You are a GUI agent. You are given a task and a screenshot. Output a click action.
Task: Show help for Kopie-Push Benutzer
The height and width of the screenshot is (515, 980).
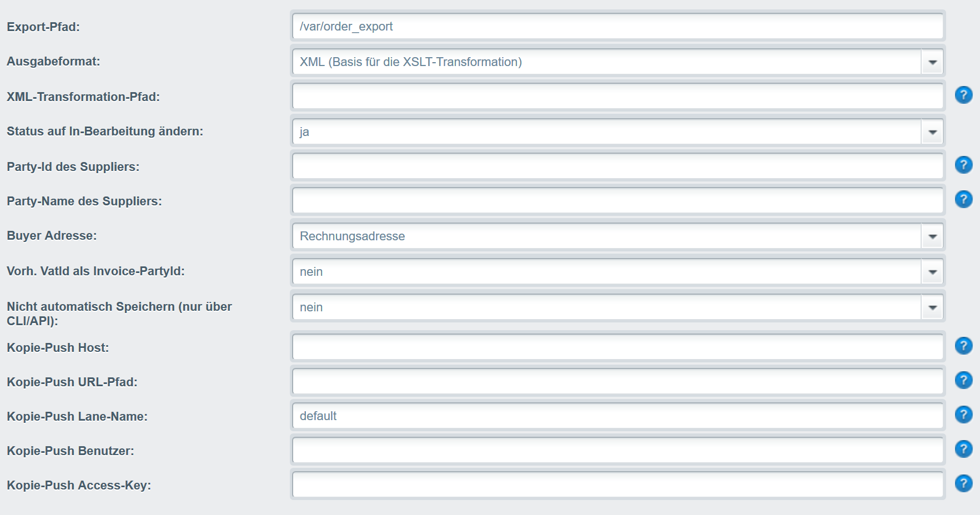963,449
